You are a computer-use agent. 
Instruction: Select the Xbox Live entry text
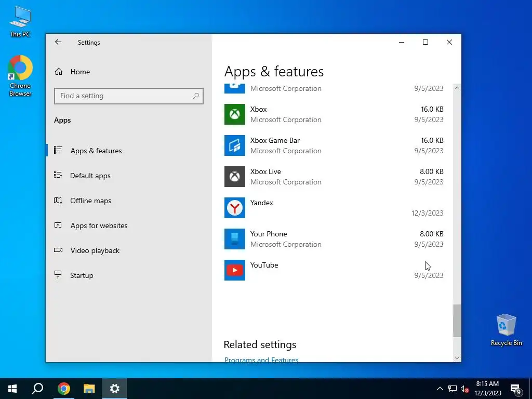click(x=265, y=171)
